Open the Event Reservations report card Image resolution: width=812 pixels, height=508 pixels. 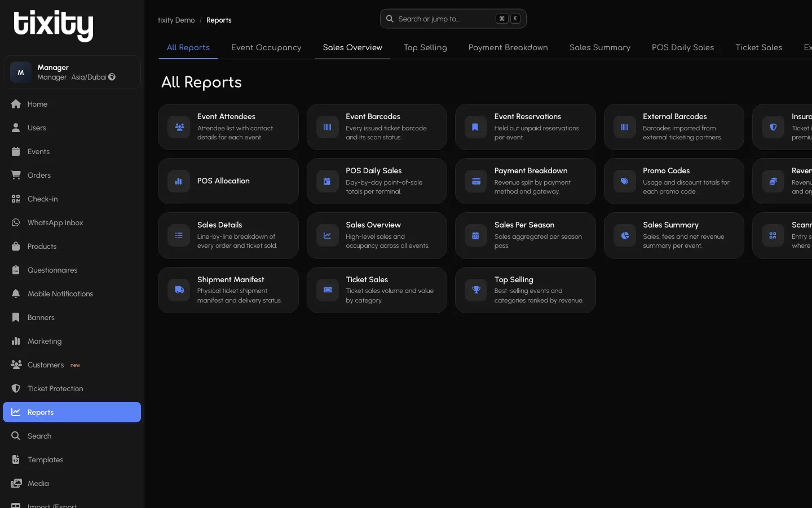pyautogui.click(x=526, y=127)
